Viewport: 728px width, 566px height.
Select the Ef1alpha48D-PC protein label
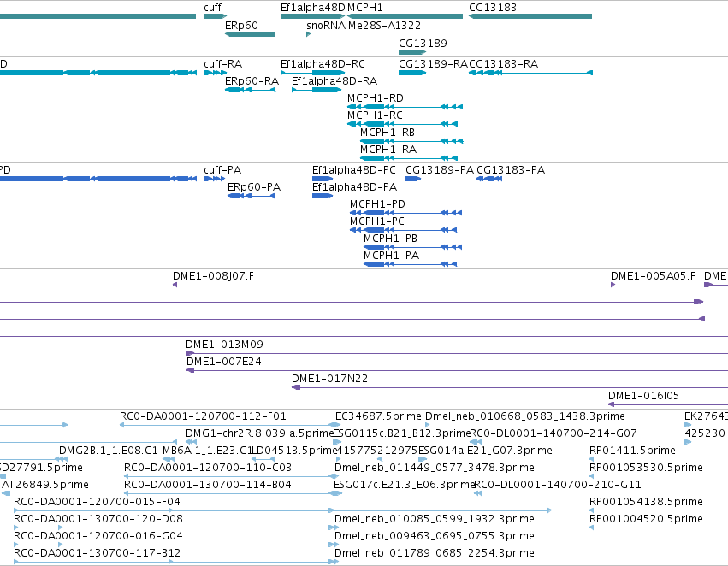pos(354,170)
